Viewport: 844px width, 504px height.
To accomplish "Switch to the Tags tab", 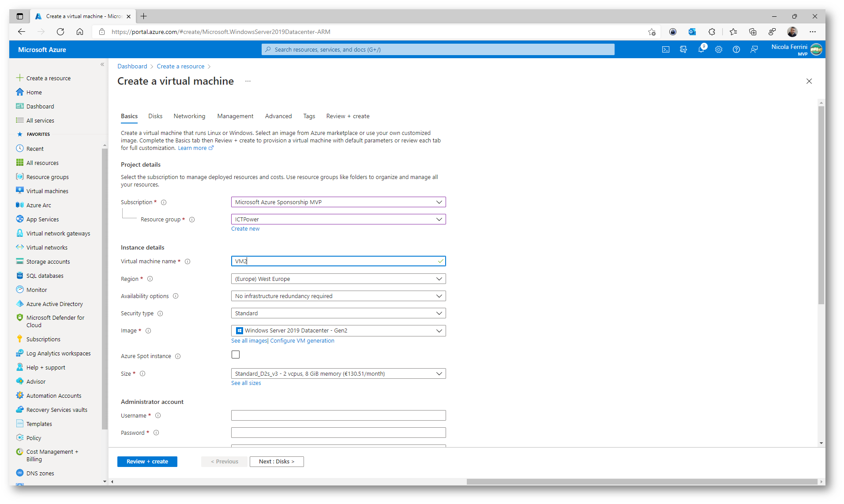I will [309, 116].
